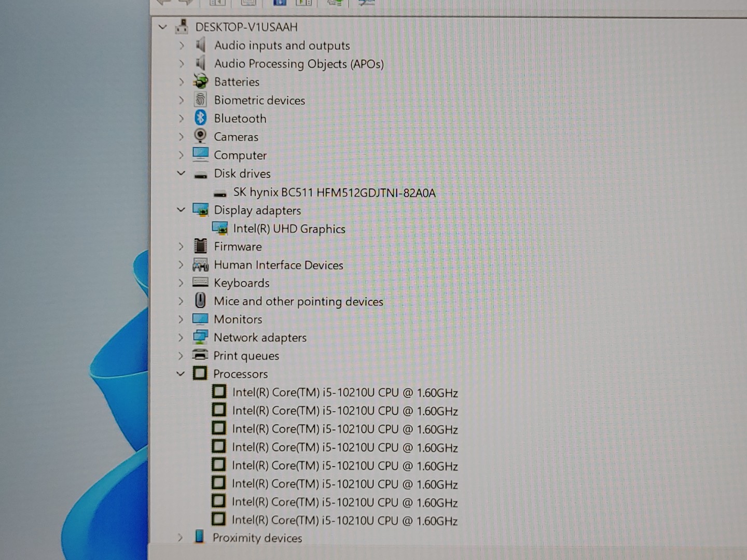
Task: Select the SK hynix BC511 disk drive
Action: tap(334, 192)
